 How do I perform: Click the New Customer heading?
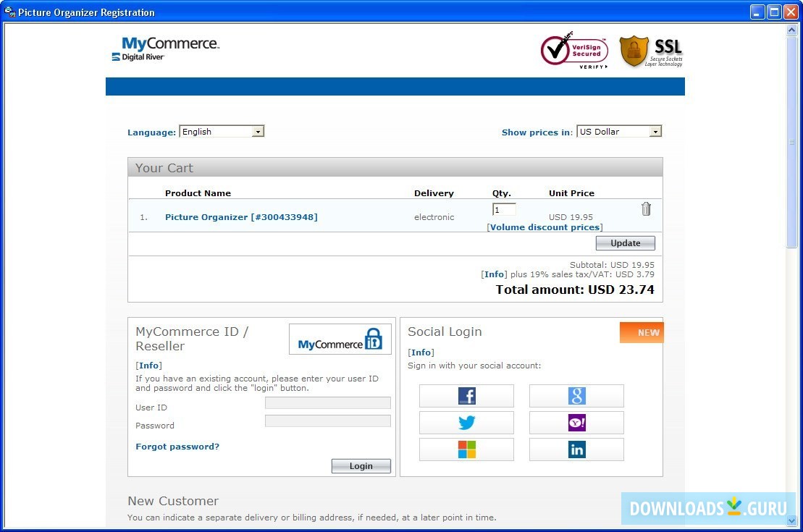pos(173,501)
